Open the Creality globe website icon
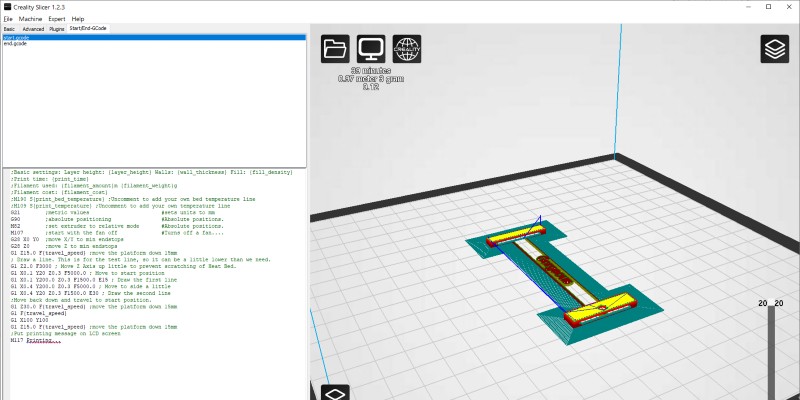The height and width of the screenshot is (400, 800). [x=407, y=49]
